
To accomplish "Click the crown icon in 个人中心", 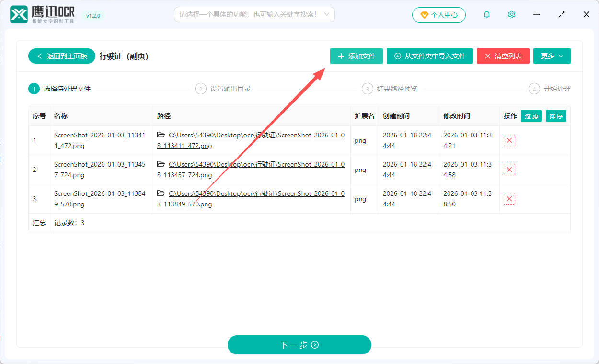I will 424,14.
